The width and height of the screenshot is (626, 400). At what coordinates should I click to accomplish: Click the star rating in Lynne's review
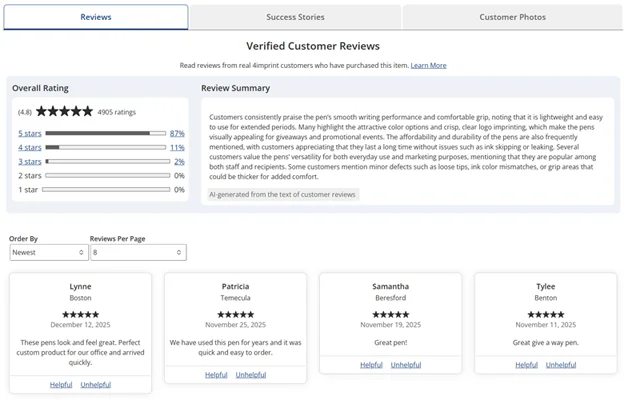pos(81,315)
